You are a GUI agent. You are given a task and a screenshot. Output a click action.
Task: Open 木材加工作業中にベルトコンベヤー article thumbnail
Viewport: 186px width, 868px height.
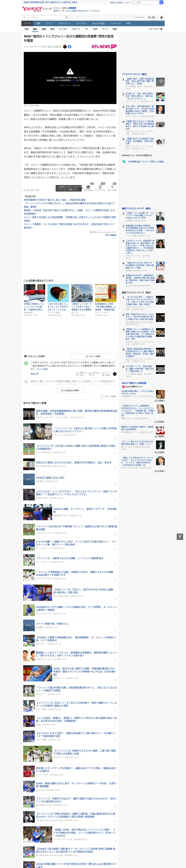tap(34, 293)
